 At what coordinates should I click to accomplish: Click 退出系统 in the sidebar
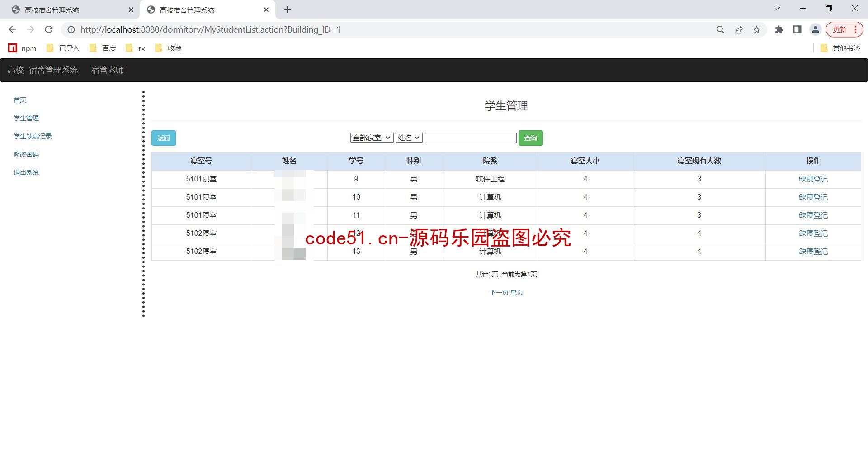[26, 172]
